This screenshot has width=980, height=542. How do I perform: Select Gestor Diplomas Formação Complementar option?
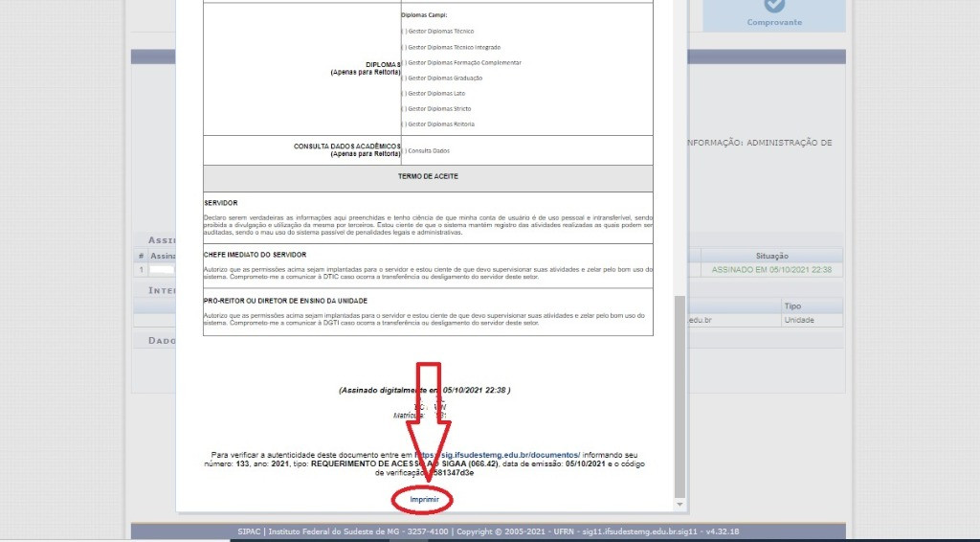pos(404,62)
